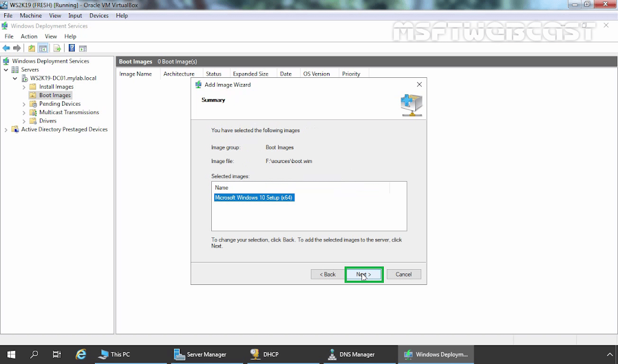The image size is (618, 364).
Task: Click the Back button in wizard
Action: pyautogui.click(x=328, y=275)
